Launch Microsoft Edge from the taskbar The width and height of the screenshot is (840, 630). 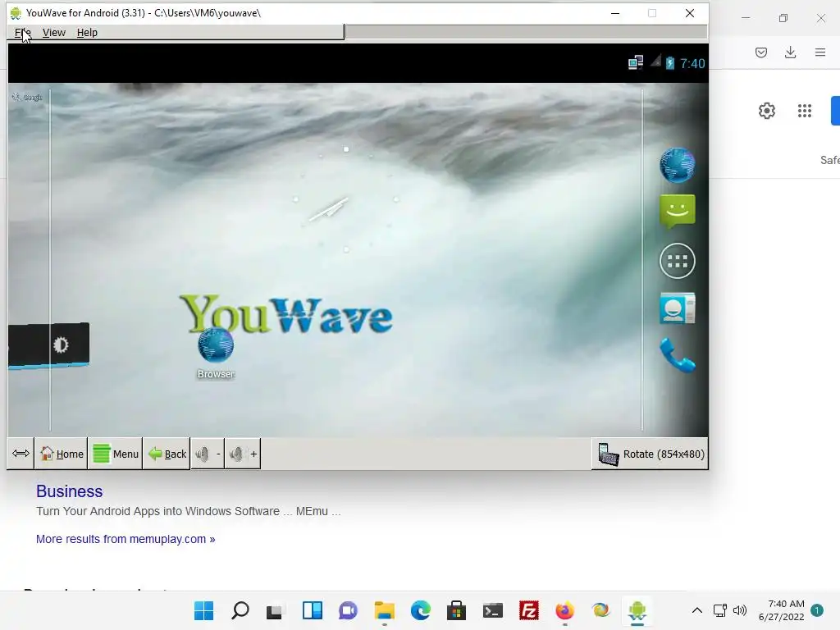coord(421,610)
